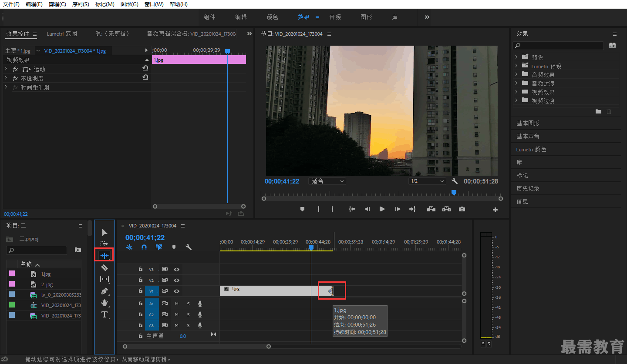Select 2.jpg in the project bin
627x364 pixels.
coord(47,284)
